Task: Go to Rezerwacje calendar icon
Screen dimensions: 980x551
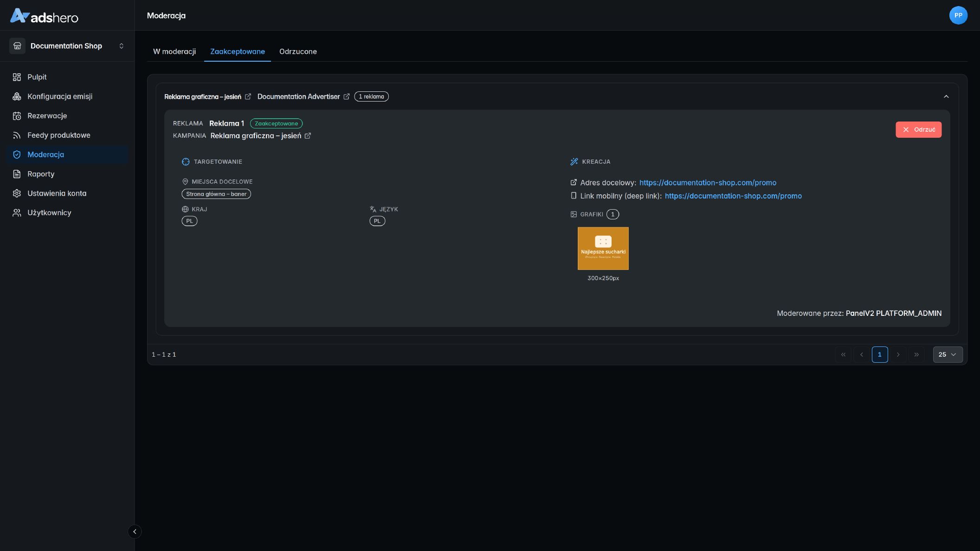Action: click(17, 116)
